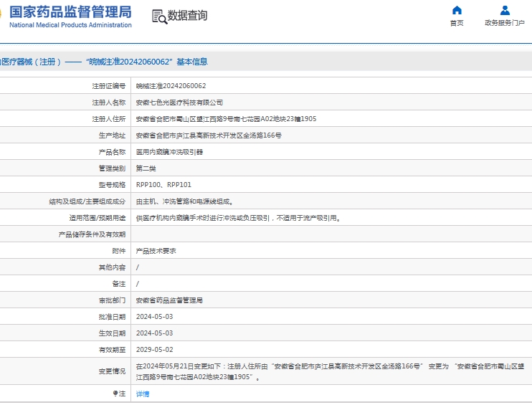Screen dimensions: 532x405
Task: Click the 国家药品监督管理局 logo title
Action: 70,12
